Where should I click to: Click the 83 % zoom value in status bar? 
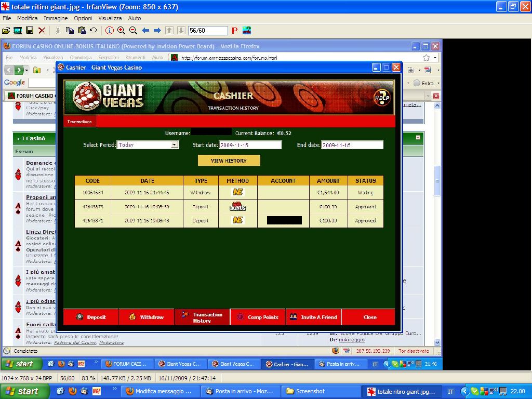tap(88, 378)
